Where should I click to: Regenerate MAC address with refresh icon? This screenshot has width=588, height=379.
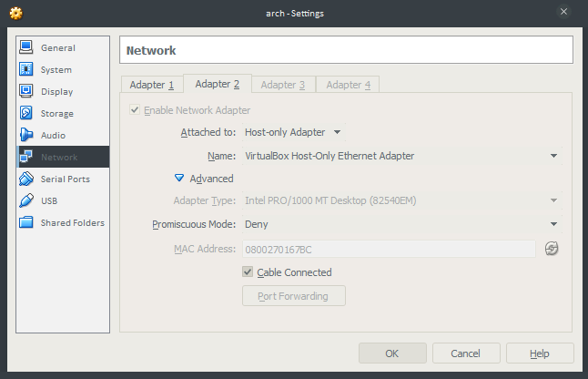pyautogui.click(x=552, y=249)
